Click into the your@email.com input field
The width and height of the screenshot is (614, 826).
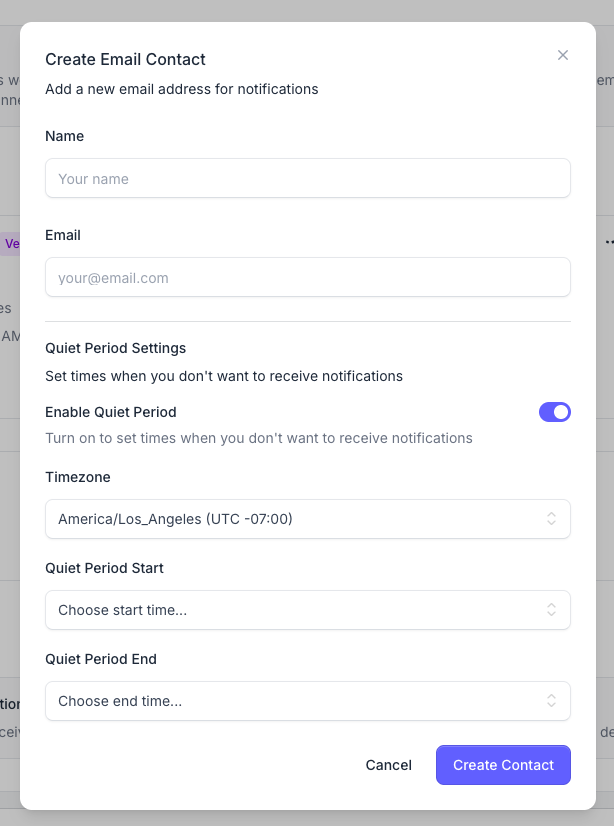pos(308,278)
